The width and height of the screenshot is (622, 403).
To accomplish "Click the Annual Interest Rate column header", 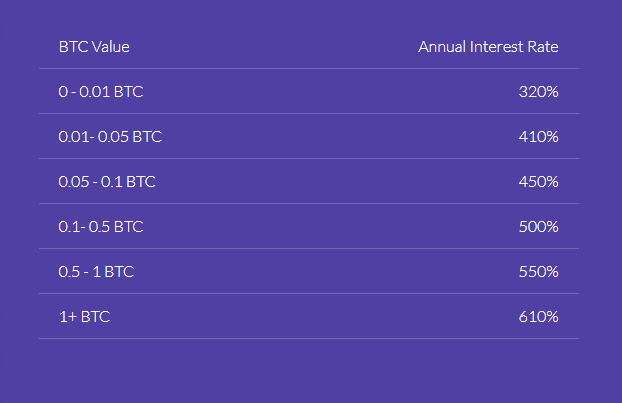I will click(488, 46).
